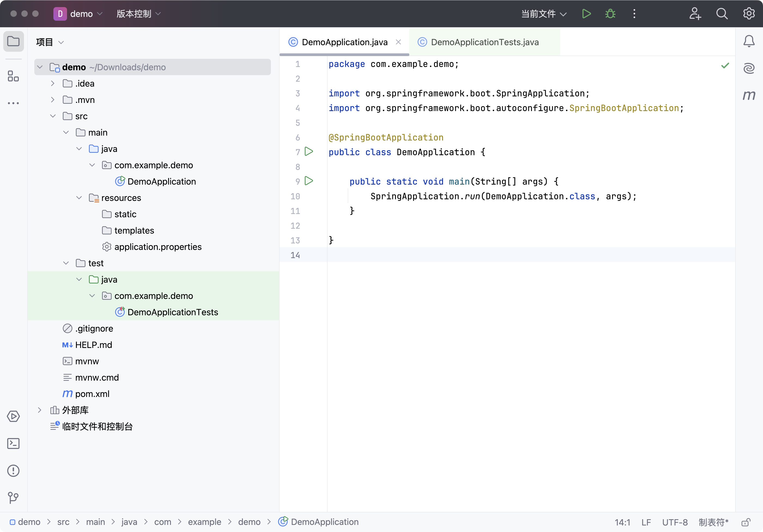Select the .gitignore file
Image resolution: width=763 pixels, height=532 pixels.
[88, 328]
